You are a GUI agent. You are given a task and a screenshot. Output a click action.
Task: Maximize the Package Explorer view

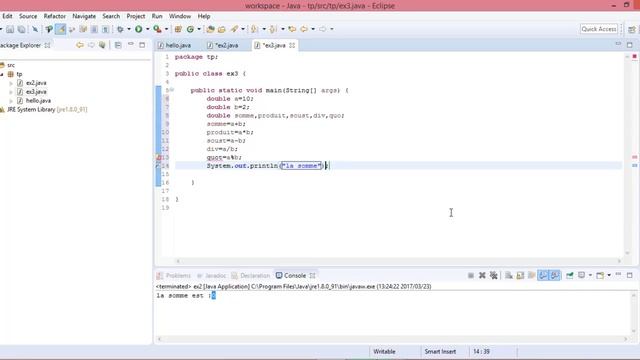click(x=142, y=45)
